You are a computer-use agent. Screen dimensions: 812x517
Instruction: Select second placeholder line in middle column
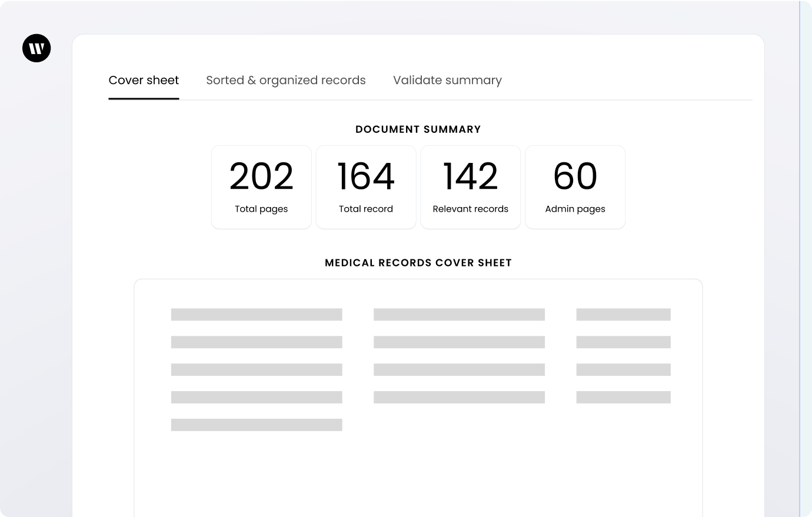(x=459, y=342)
